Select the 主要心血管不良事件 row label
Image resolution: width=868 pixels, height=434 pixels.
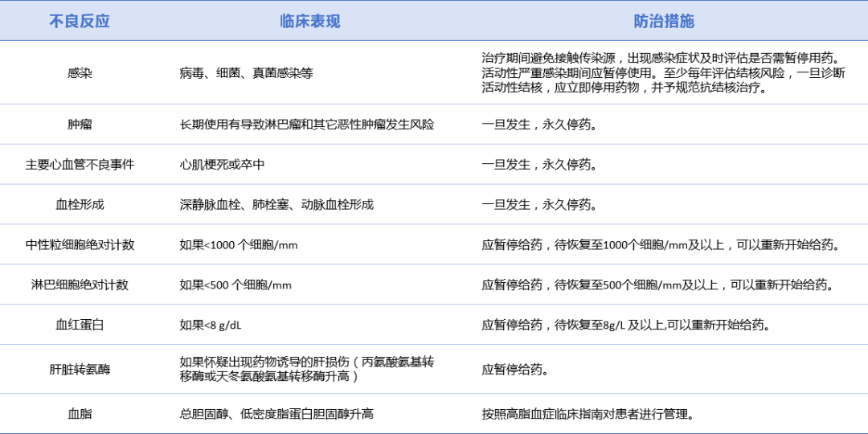pyautogui.click(x=80, y=165)
